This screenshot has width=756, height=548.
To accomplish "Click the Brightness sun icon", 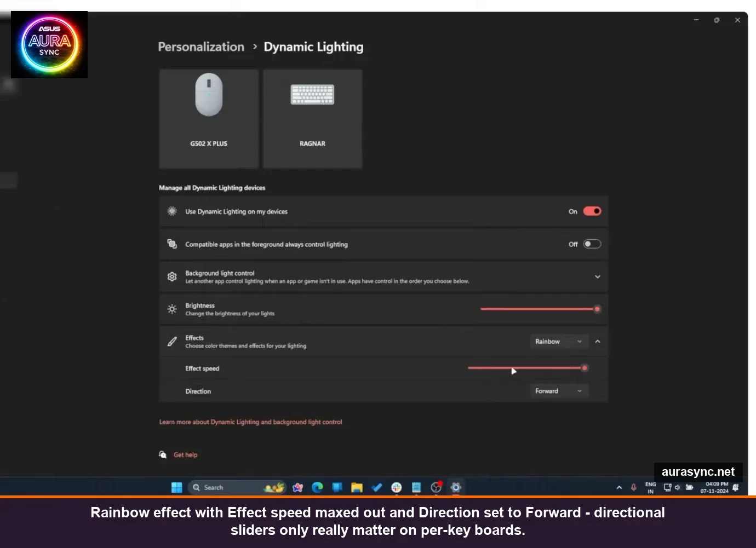I will [171, 309].
